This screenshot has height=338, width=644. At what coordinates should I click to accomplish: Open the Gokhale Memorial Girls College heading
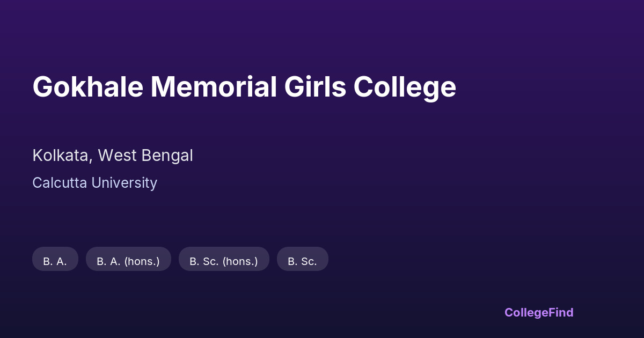click(x=244, y=87)
